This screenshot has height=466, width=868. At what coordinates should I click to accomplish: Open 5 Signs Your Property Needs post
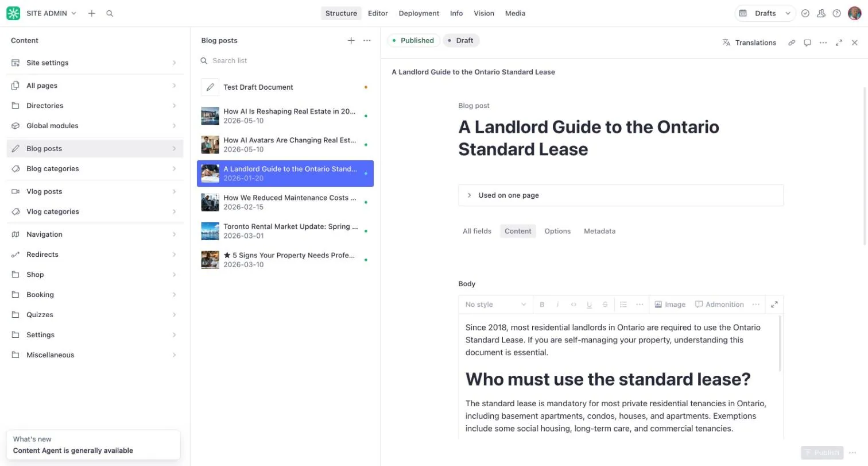click(285, 260)
